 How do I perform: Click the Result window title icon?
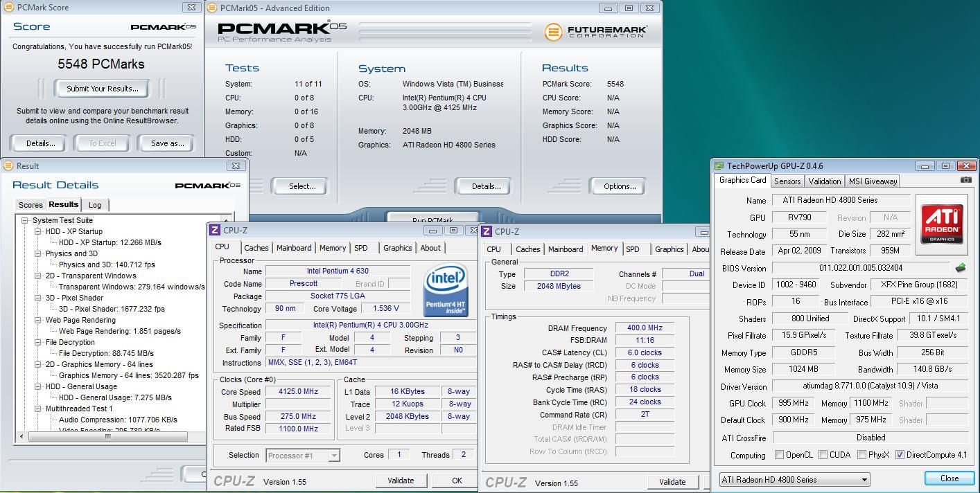click(x=8, y=166)
